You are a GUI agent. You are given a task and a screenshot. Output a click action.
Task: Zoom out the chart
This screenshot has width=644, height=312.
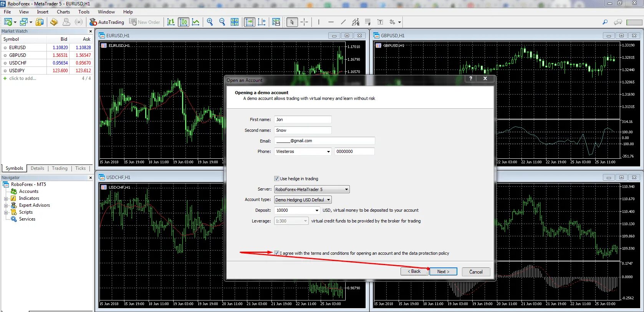(x=222, y=22)
